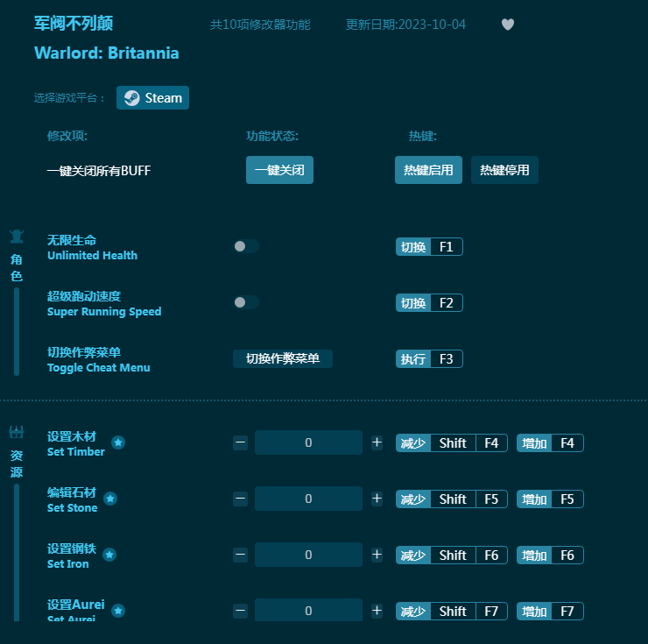This screenshot has height=644, width=648.
Task: Decrease Set Stone value with minus
Action: pyautogui.click(x=241, y=499)
